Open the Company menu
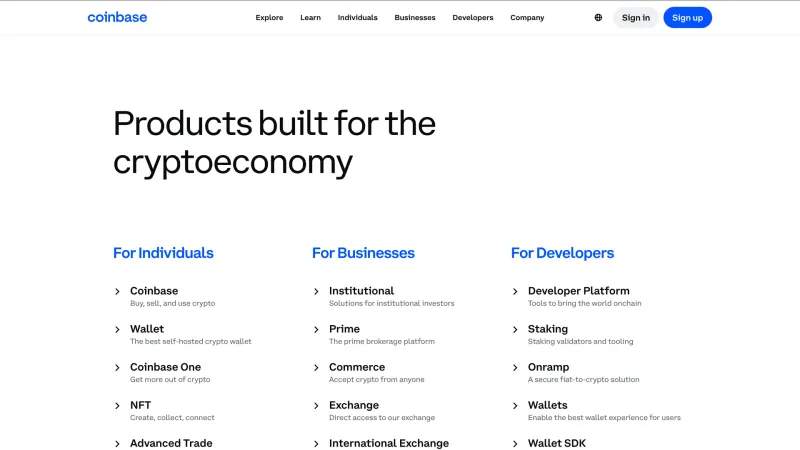 pyautogui.click(x=527, y=17)
